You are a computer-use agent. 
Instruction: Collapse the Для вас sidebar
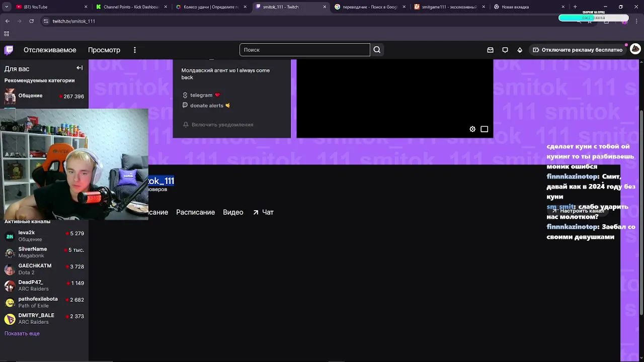pyautogui.click(x=79, y=68)
